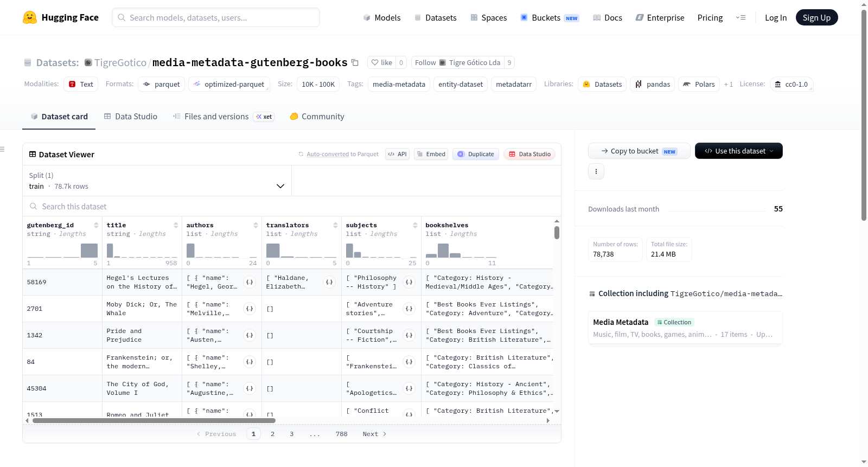Sort by the translators column arrows

(335, 225)
